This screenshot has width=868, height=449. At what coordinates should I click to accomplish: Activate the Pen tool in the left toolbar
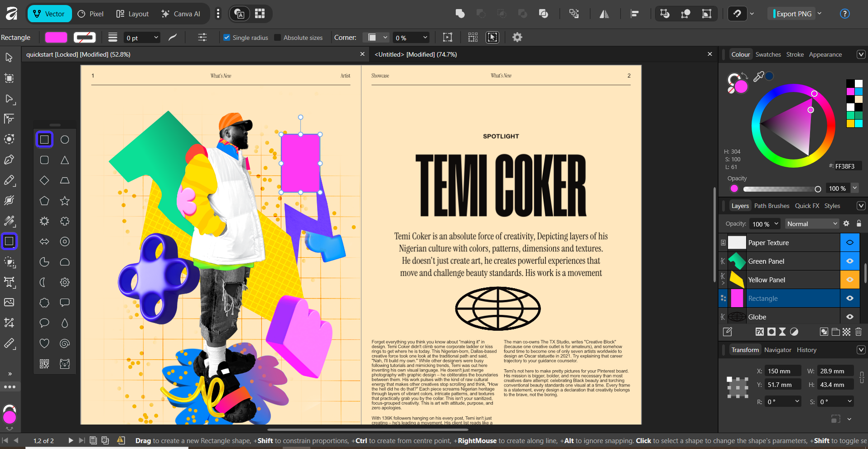pos(9,159)
